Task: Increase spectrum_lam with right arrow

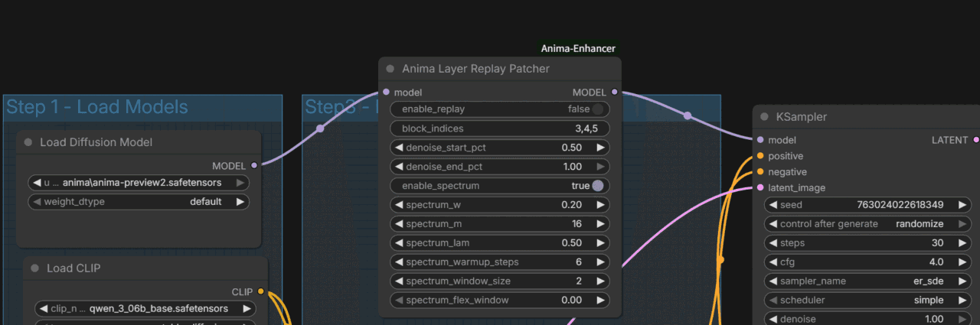Action: point(601,243)
